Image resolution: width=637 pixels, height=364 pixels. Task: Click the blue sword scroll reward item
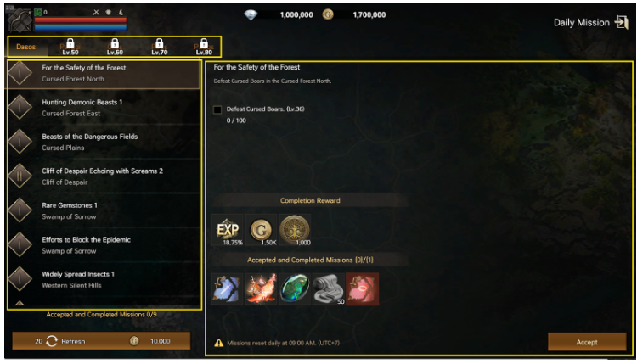[227, 289]
